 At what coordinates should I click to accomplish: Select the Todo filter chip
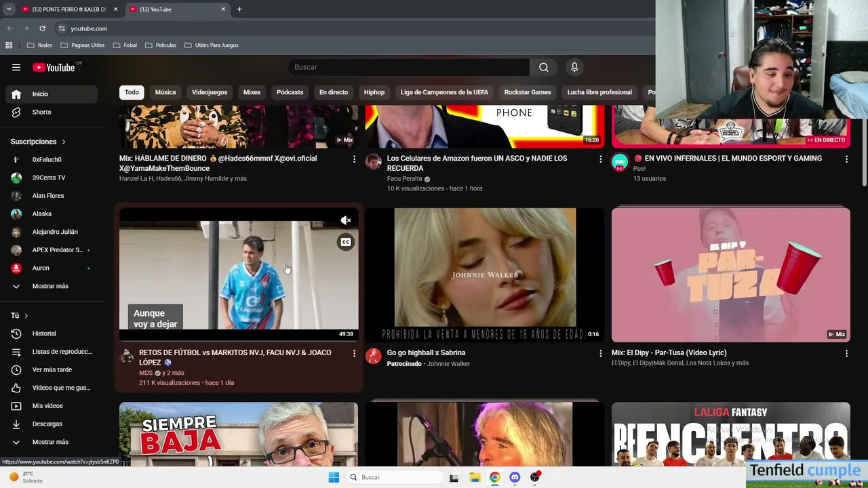click(x=132, y=92)
